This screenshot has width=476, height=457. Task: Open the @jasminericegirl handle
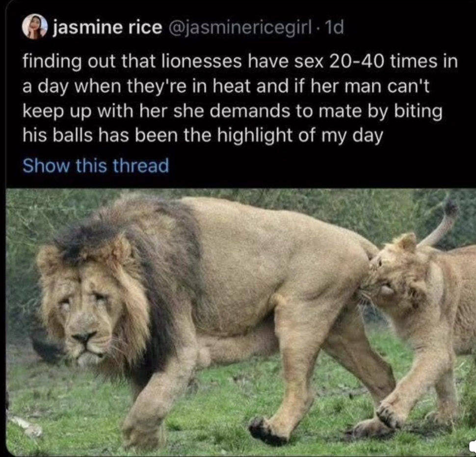240,28
